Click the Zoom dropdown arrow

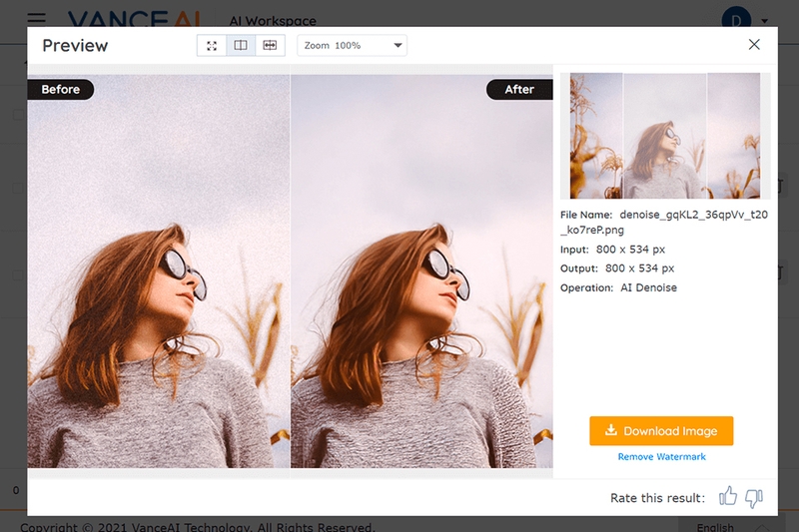398,46
